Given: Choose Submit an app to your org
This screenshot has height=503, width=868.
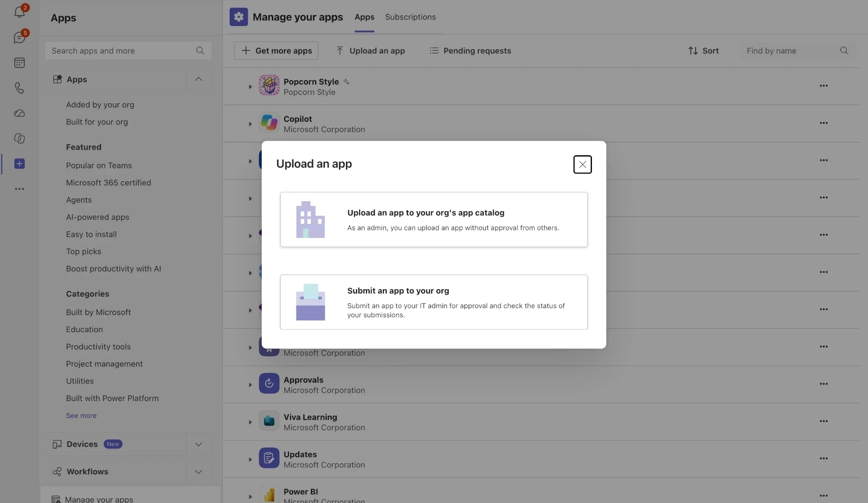Looking at the screenshot, I should tap(434, 302).
